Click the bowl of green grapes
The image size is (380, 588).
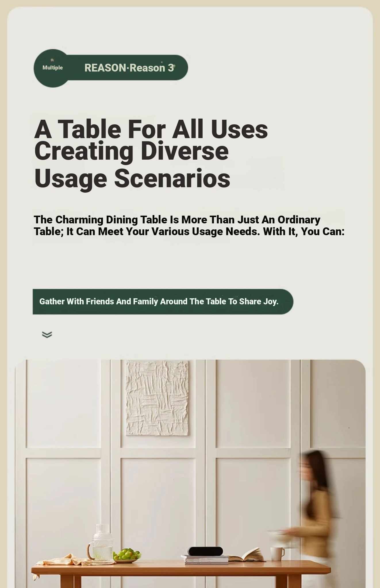click(126, 555)
